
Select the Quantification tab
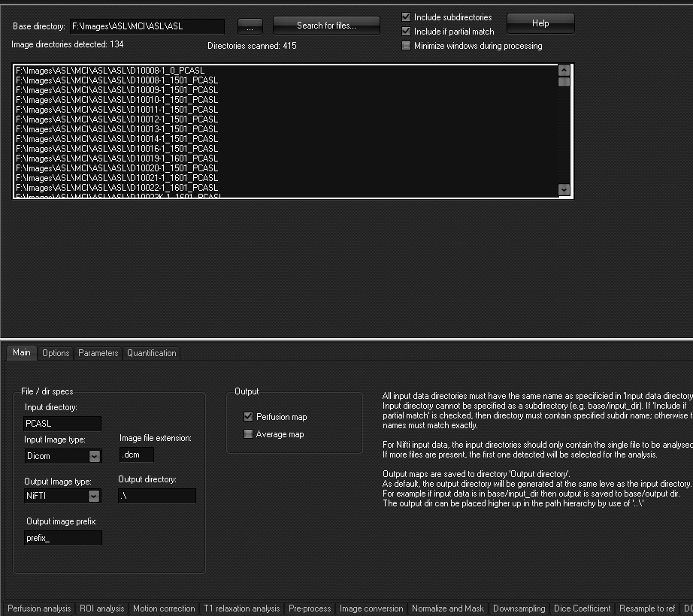pyautogui.click(x=152, y=353)
